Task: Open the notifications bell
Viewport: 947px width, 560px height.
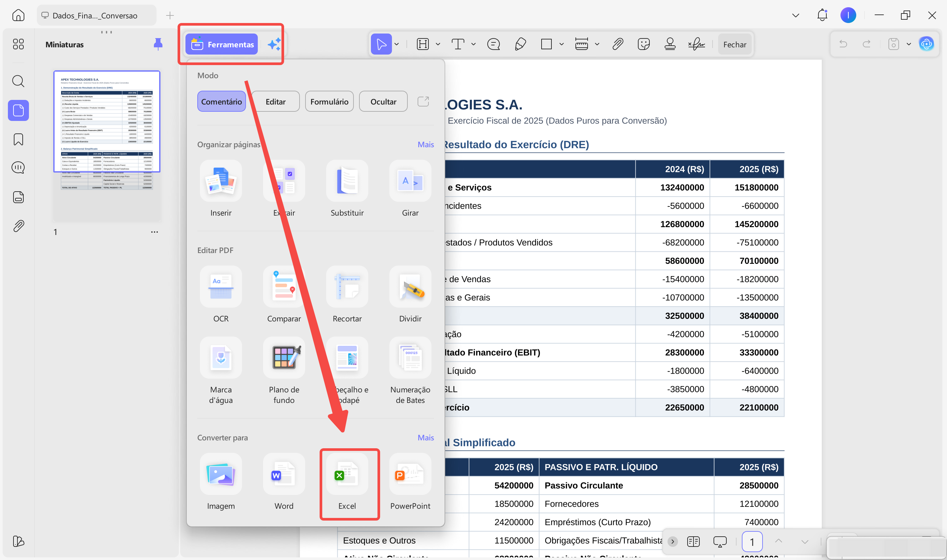Action: click(822, 15)
